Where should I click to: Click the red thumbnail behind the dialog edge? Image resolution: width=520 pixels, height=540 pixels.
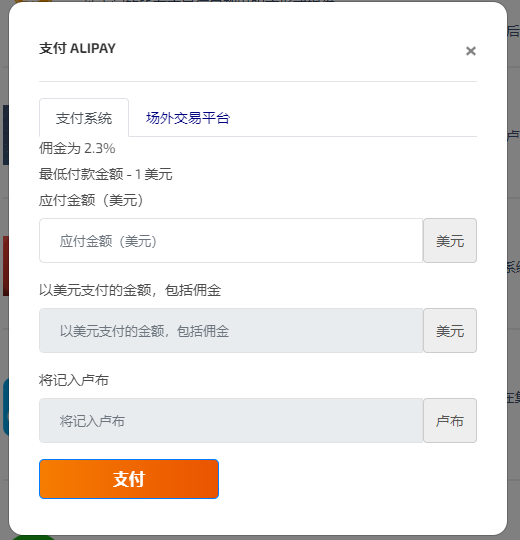tap(6, 266)
